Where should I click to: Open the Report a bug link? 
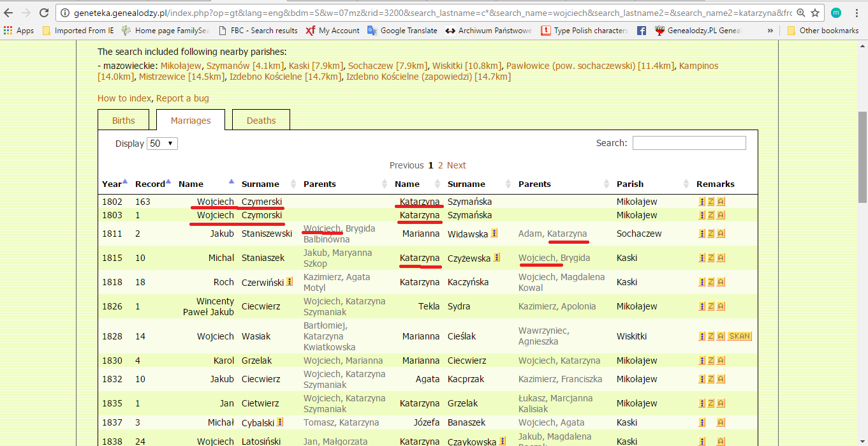[182, 98]
